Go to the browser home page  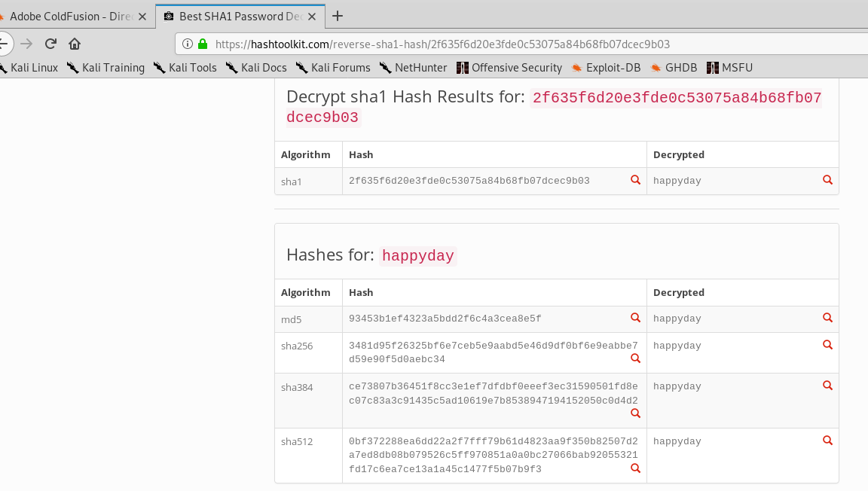(x=75, y=44)
